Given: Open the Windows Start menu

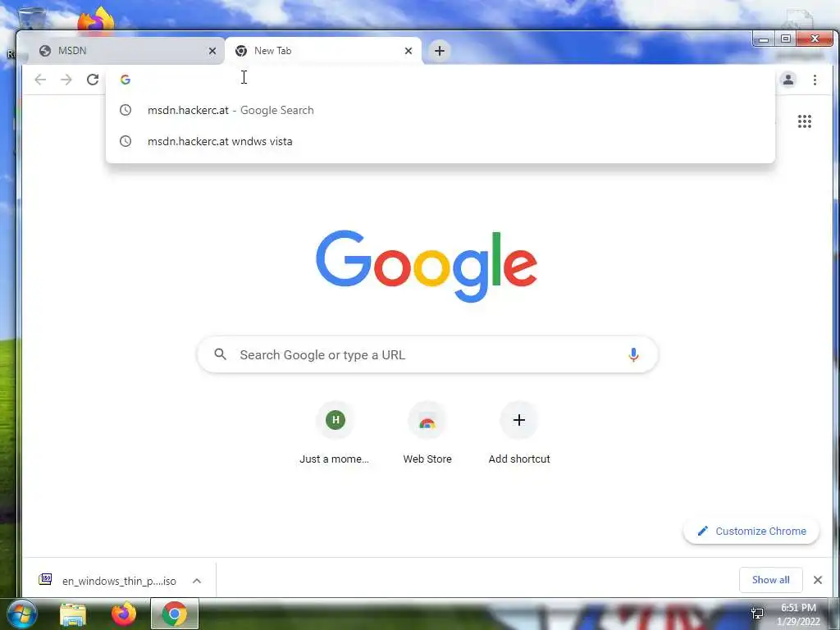Looking at the screenshot, I should click(x=22, y=614).
